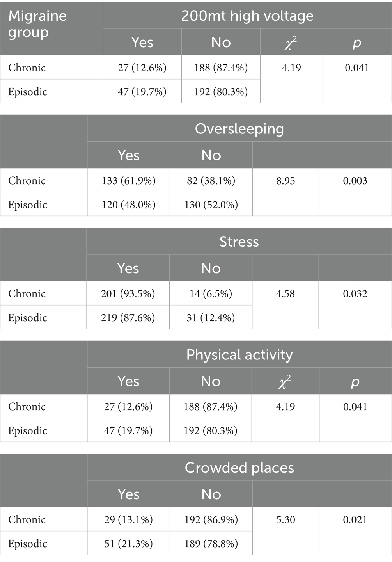Screen dimensions: 392x562
Task: Click the 29 (13.1%) crowded places cell
Action: pyautogui.click(x=128, y=519)
